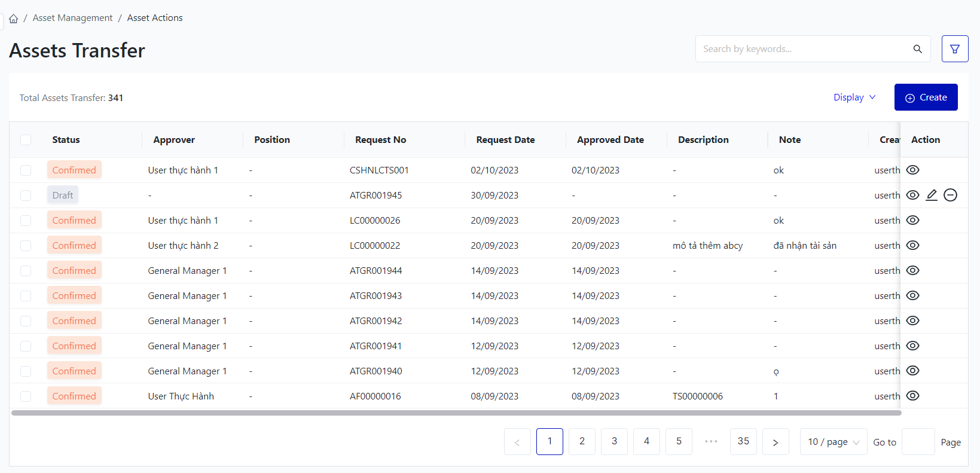The height and width of the screenshot is (473, 980).
Task: Open Asset Management breadcrumb link
Action: point(72,18)
